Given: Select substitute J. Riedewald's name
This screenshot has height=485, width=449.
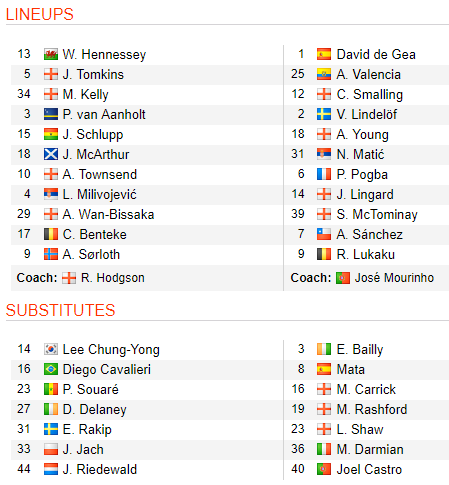Looking at the screenshot, I should [x=100, y=469].
